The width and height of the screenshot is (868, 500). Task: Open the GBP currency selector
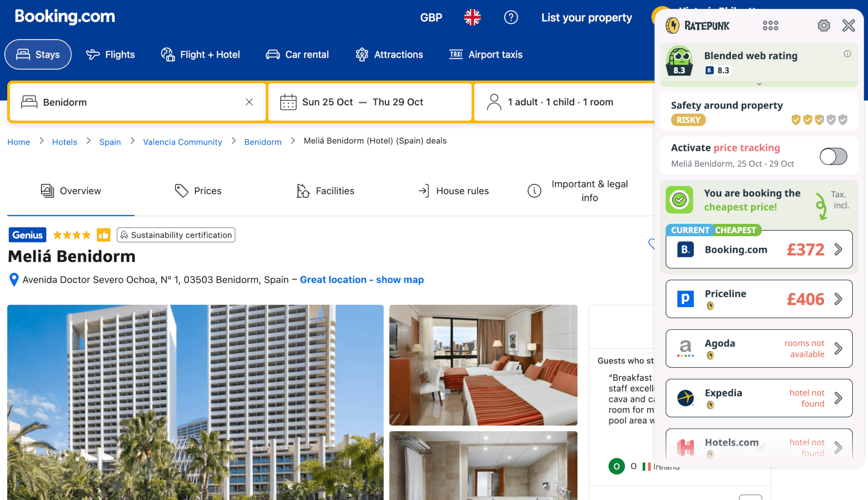coord(431,17)
